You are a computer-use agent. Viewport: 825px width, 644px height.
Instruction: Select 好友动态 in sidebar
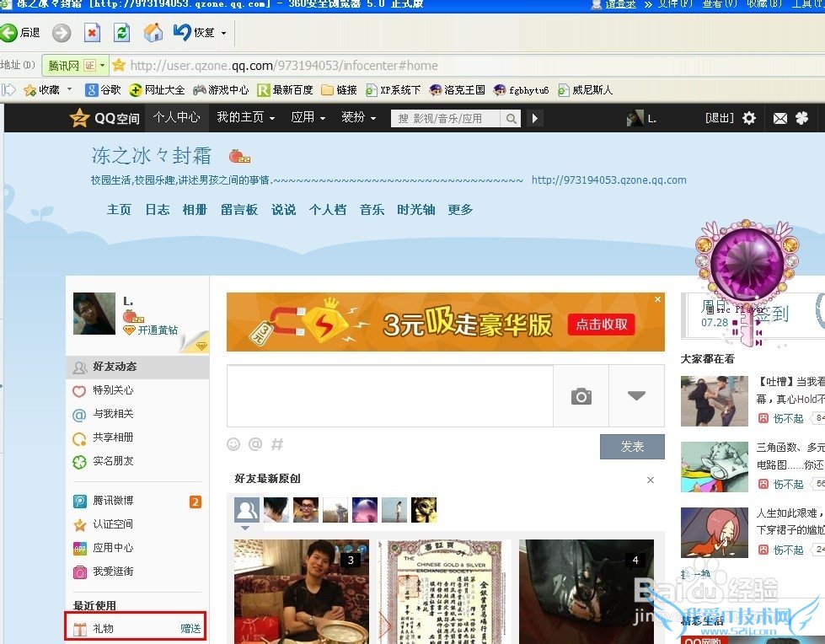coord(137,367)
